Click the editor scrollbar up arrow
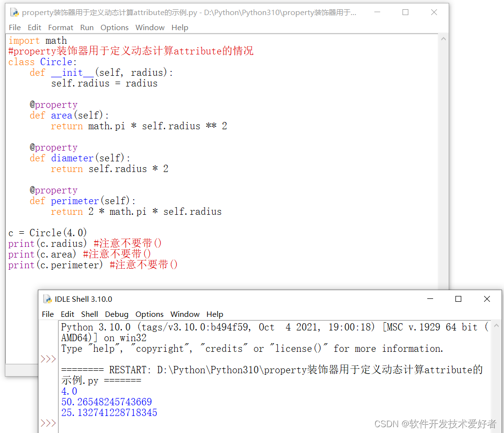The image size is (504, 433). point(442,38)
